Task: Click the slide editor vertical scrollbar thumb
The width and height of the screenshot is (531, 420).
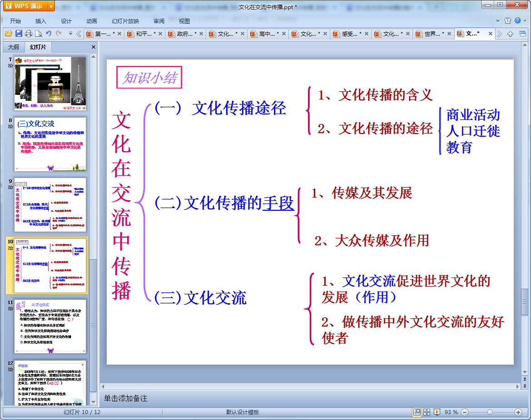Action: [x=525, y=302]
